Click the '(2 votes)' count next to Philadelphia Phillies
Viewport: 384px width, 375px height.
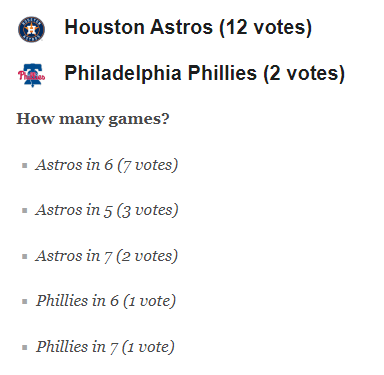304,73
